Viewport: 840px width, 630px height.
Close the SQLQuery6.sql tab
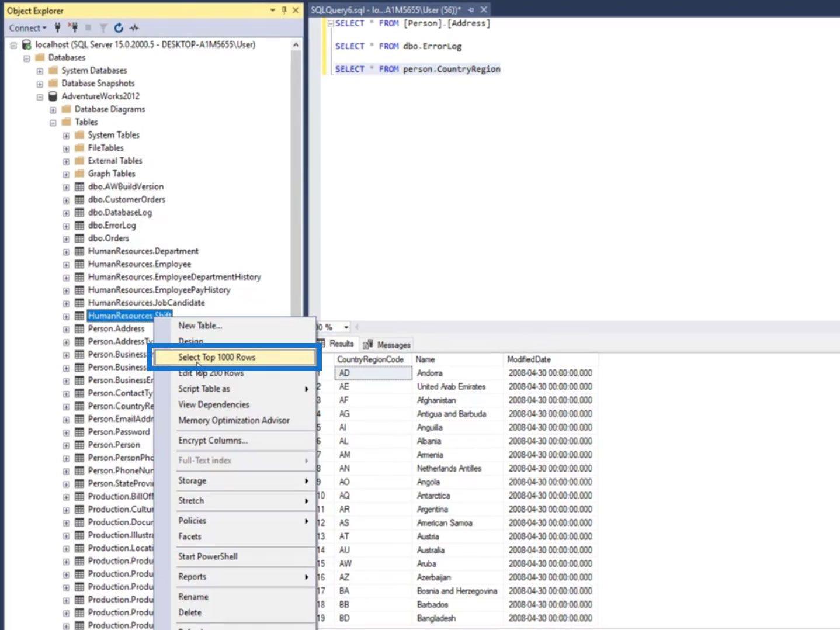tap(484, 10)
